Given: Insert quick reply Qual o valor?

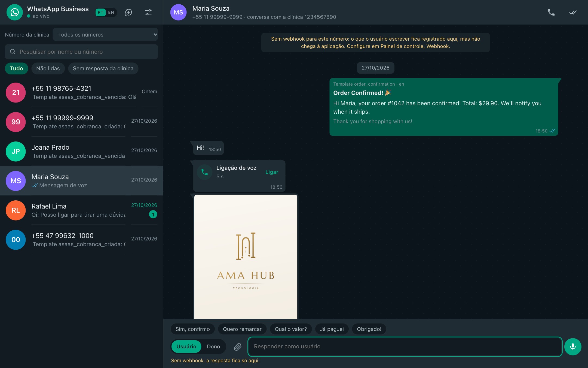Looking at the screenshot, I should (291, 329).
